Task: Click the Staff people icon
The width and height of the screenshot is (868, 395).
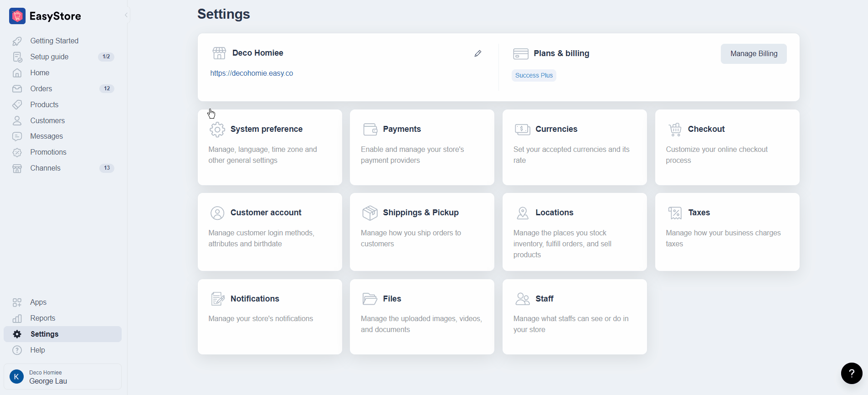Action: coord(523,299)
